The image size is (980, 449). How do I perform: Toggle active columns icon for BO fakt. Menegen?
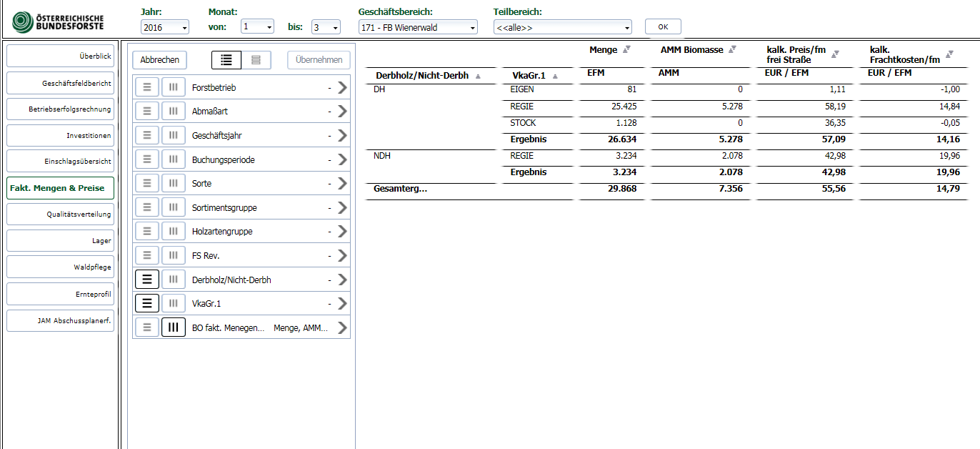click(x=174, y=327)
